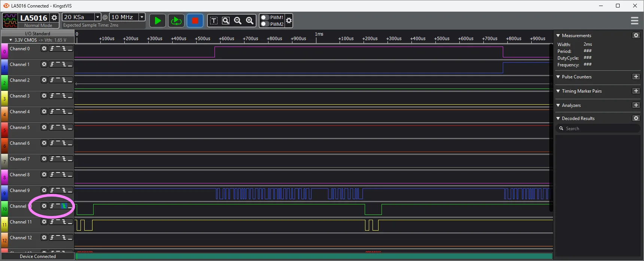Viewport: 644px width, 261px height.
Task: Add a new pulse counter
Action: (636, 77)
